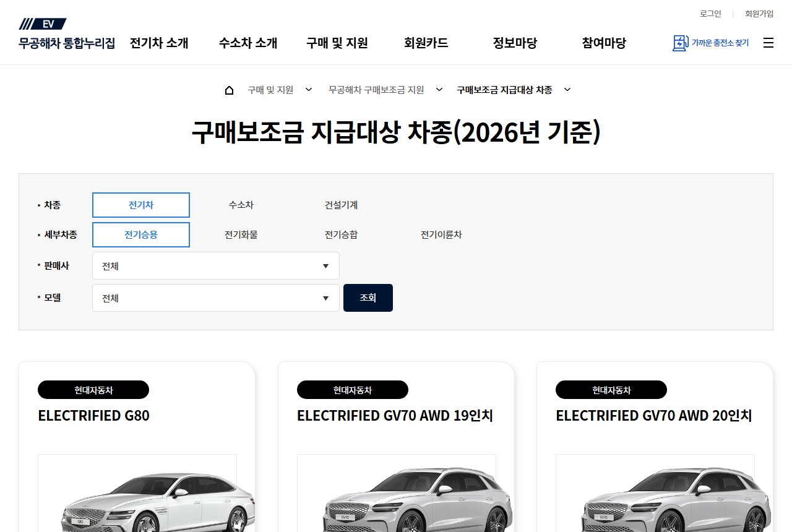Expand 구매보조금 지급대상 차종 breadcrumb chevron
The width and height of the screenshot is (792, 532).
567,90
